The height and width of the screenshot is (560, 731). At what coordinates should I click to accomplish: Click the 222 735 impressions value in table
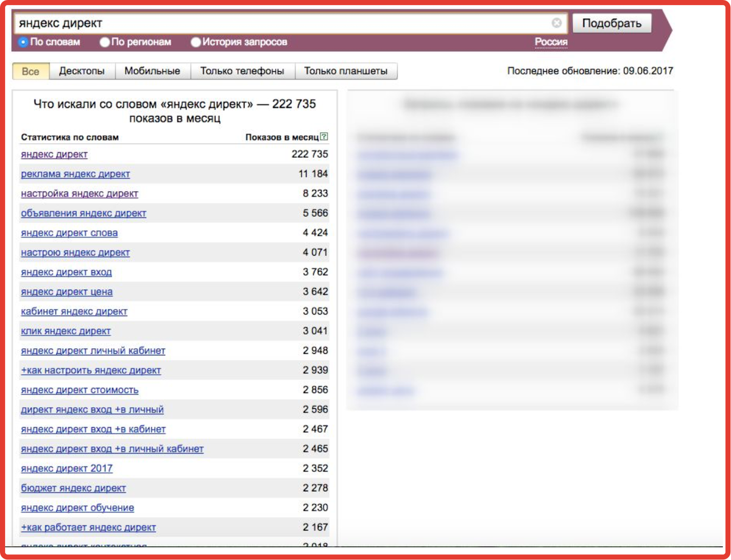click(x=310, y=154)
